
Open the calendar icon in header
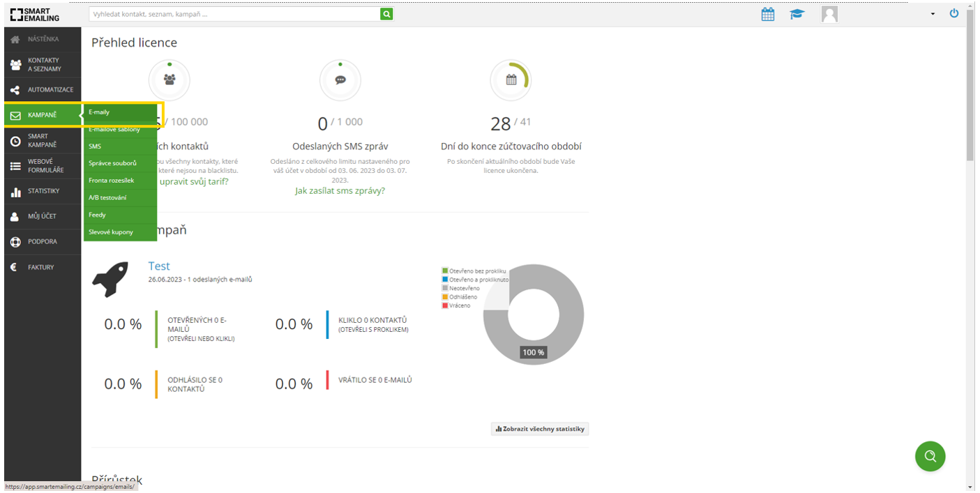coord(767,14)
